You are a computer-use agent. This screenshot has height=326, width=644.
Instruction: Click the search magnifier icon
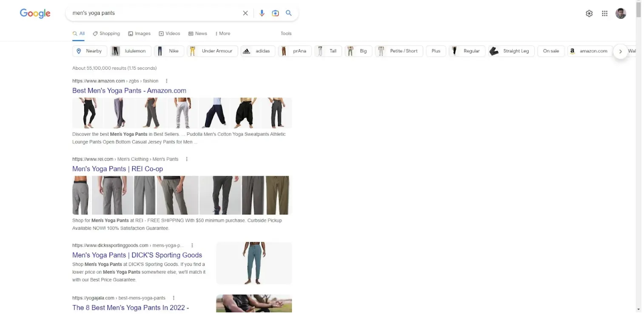pyautogui.click(x=288, y=13)
